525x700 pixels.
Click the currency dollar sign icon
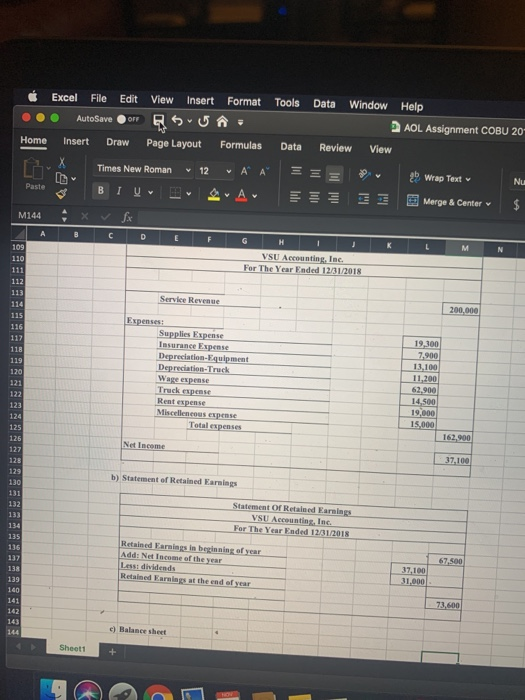pos(516,204)
